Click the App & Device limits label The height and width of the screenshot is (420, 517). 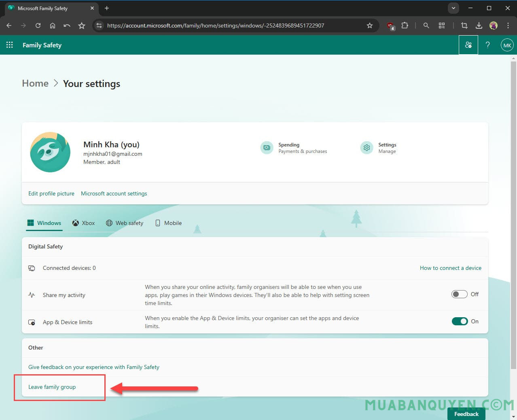[x=68, y=322]
